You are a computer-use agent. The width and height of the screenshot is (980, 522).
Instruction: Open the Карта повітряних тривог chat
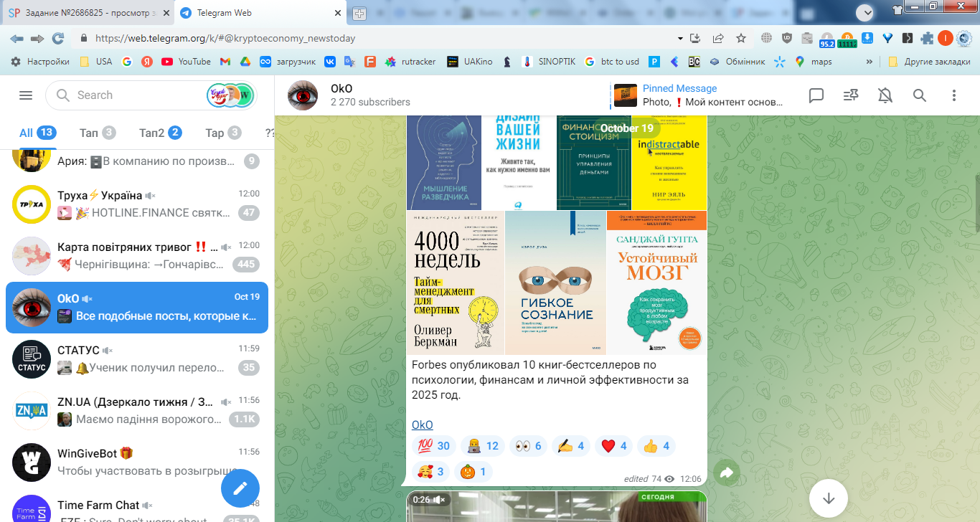[x=137, y=256]
